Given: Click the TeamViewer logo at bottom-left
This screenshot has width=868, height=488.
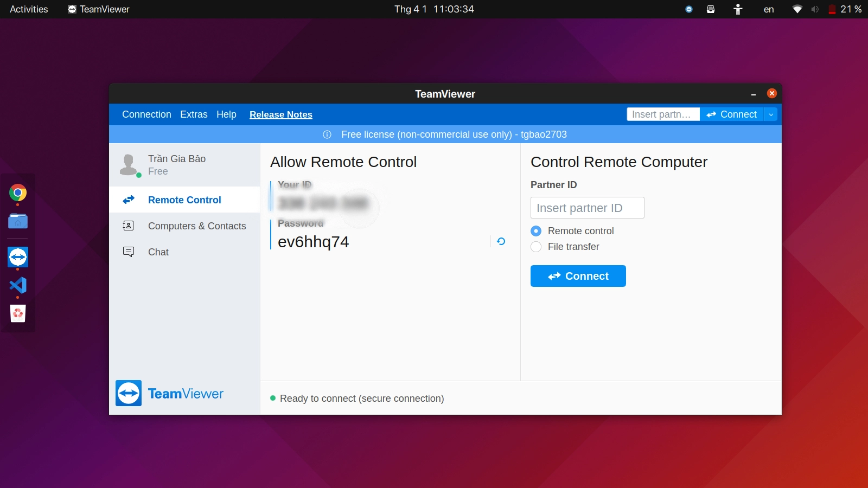Looking at the screenshot, I should pyautogui.click(x=170, y=393).
